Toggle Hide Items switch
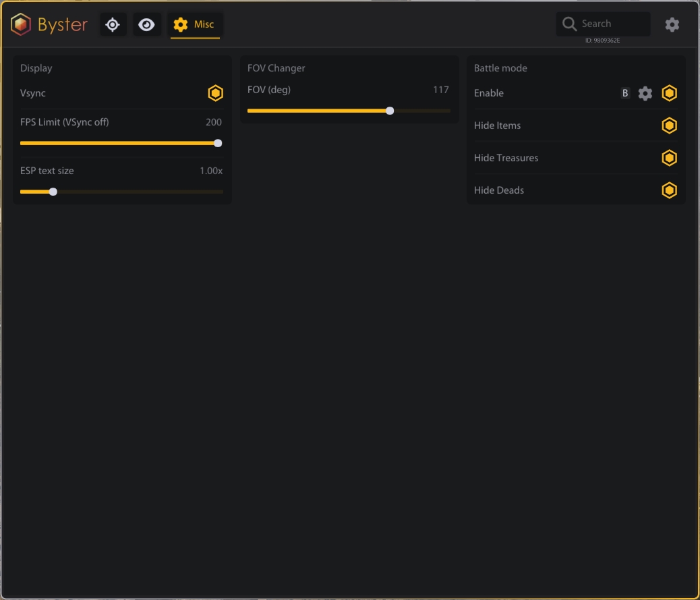 pos(669,126)
